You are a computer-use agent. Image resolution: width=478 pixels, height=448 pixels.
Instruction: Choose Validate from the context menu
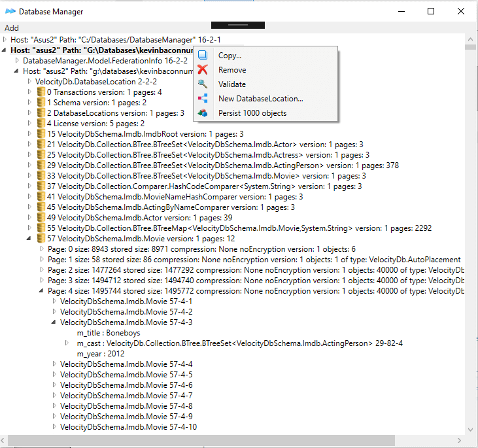(231, 84)
